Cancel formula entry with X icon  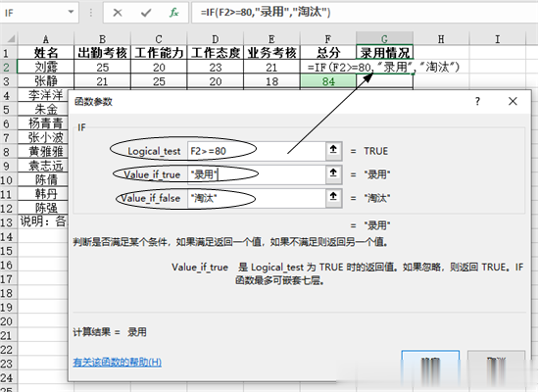[118, 13]
